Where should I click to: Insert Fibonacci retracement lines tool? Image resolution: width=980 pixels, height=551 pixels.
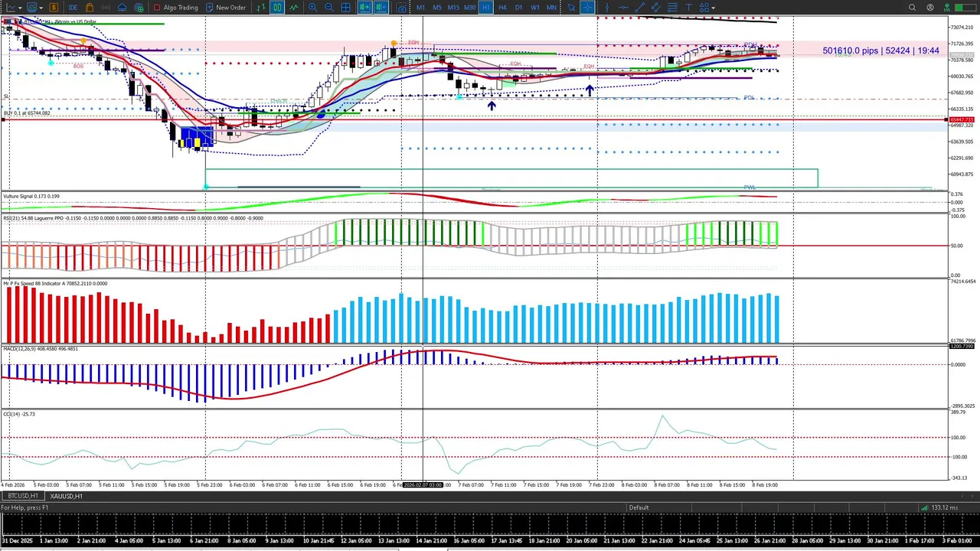coord(672,8)
